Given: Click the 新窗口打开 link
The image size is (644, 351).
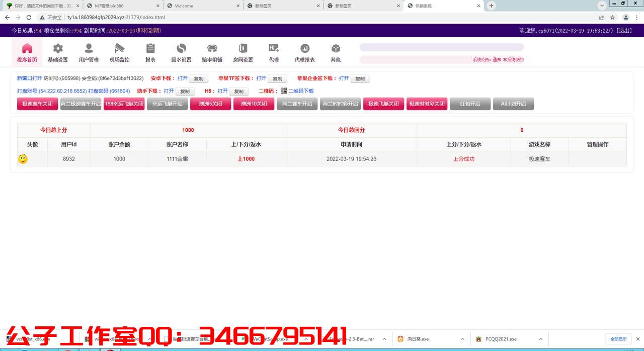Looking at the screenshot, I should (x=30, y=78).
